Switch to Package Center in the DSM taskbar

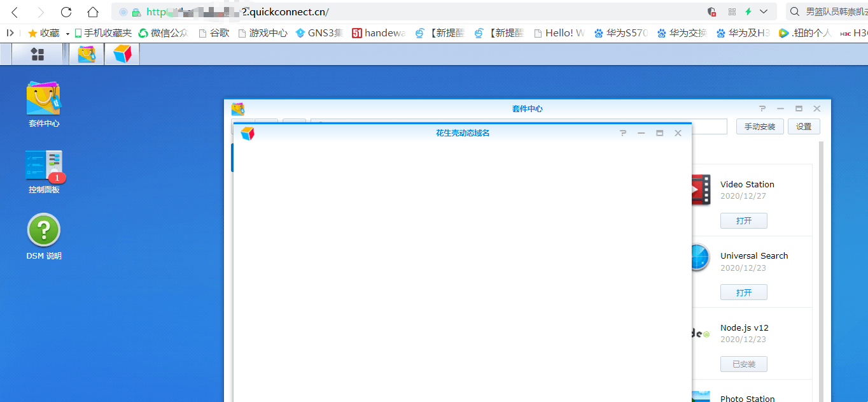point(87,55)
